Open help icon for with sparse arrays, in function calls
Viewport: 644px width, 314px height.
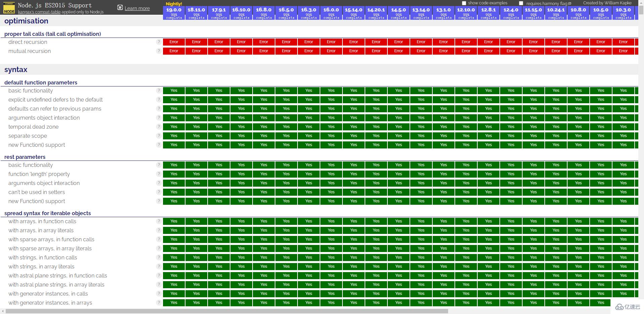coord(159,239)
